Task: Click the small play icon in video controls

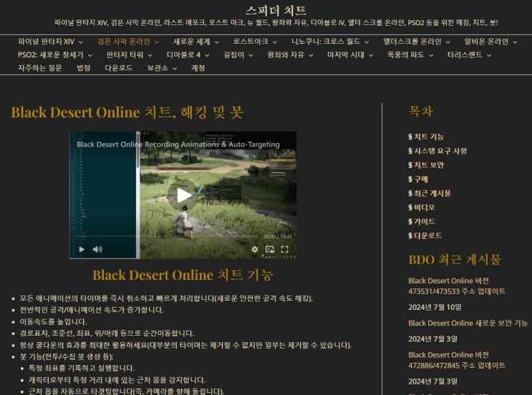Action: tap(82, 250)
